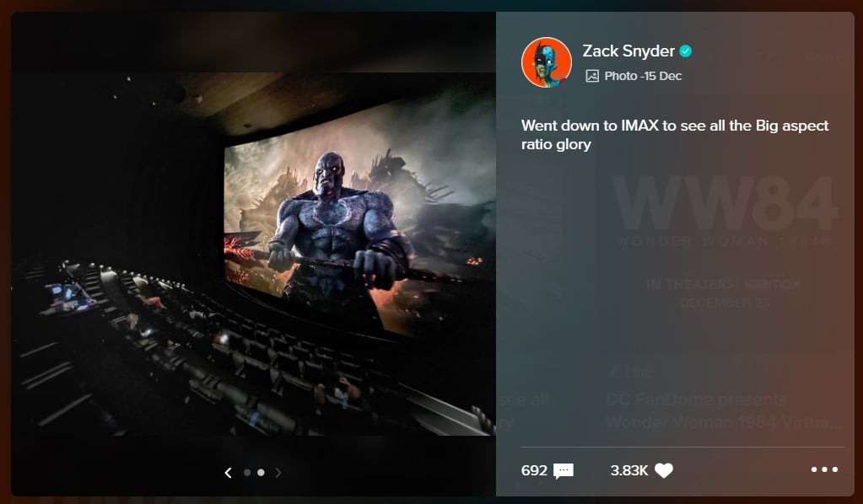Select the first carousel dot indicator
Screen dimensions: 863x504
246,473
